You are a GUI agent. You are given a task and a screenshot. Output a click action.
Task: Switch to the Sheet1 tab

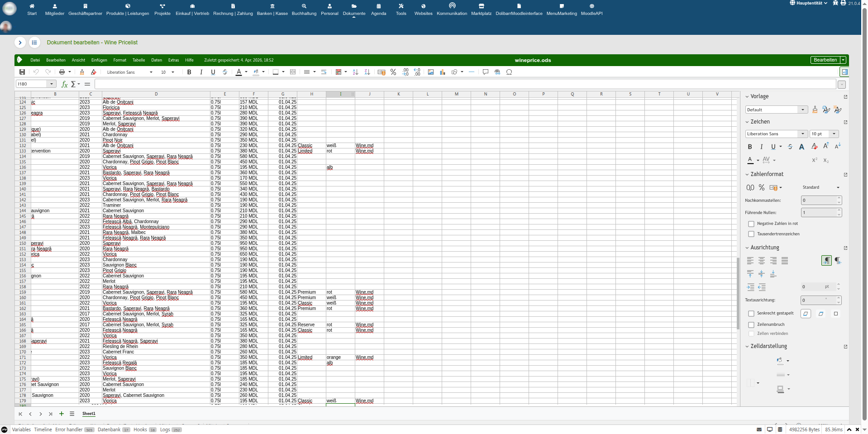click(x=89, y=414)
